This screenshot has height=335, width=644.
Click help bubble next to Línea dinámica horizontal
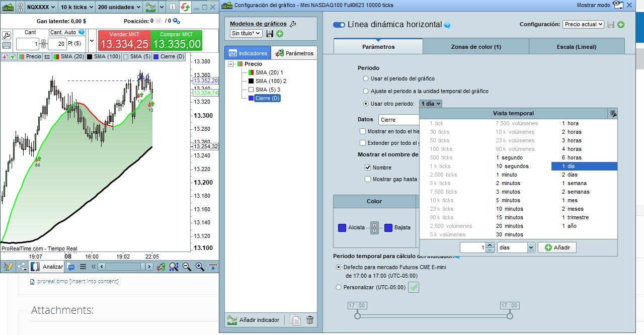coord(447,25)
